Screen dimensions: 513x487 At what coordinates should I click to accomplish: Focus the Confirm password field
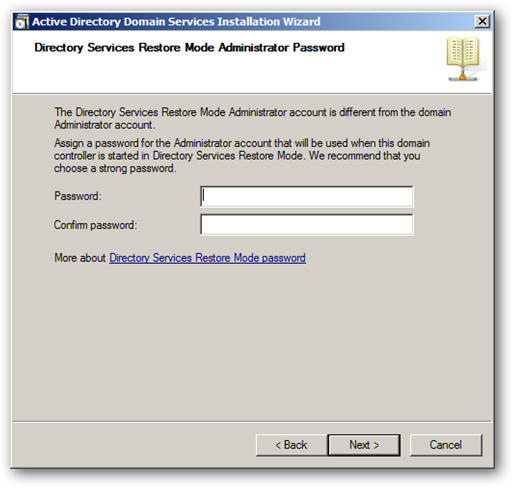(307, 225)
